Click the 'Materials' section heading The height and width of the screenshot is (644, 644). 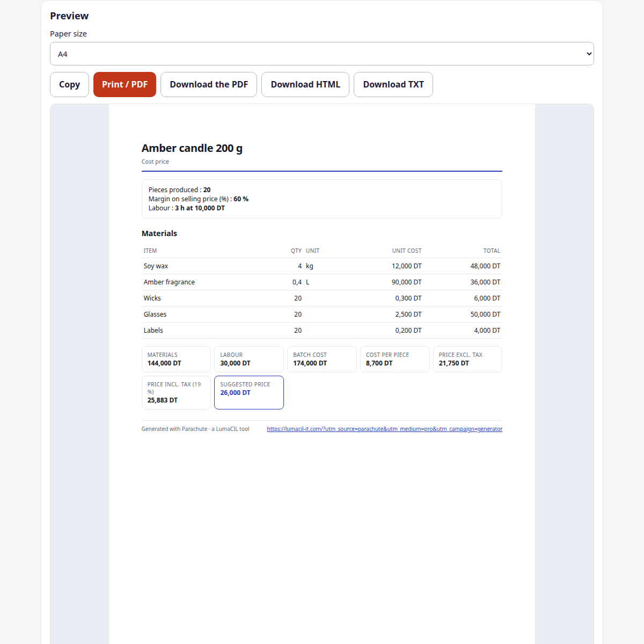159,233
